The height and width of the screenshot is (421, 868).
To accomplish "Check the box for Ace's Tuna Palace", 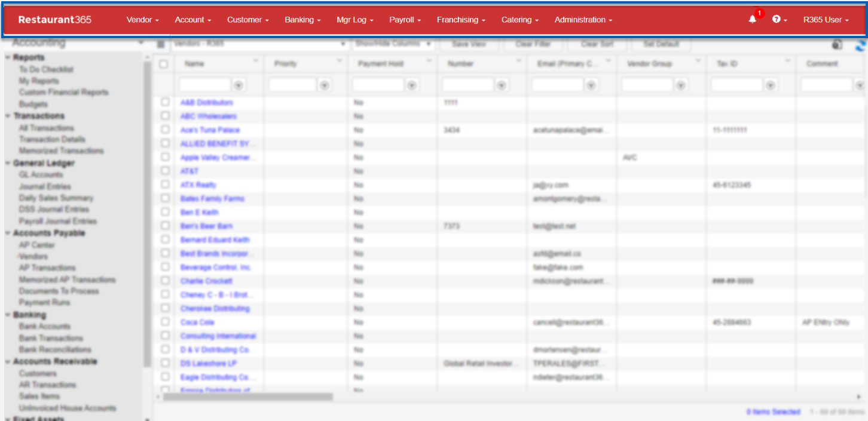I will point(165,130).
